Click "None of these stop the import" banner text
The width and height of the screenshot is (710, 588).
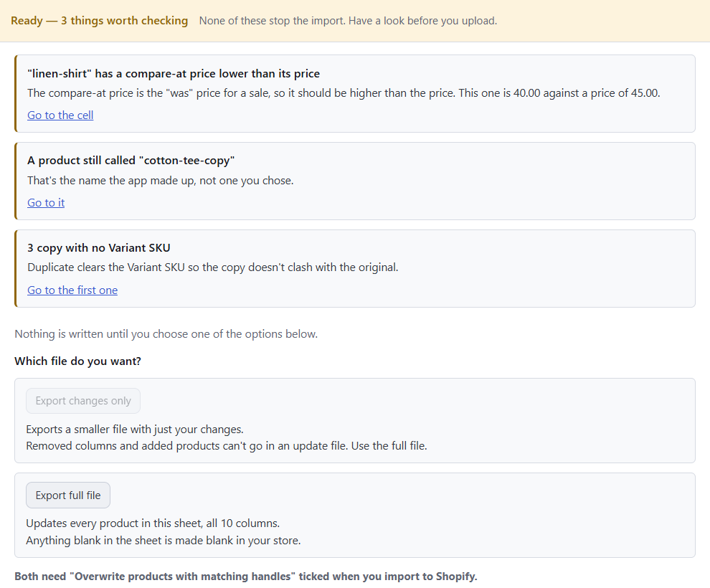tap(349, 21)
